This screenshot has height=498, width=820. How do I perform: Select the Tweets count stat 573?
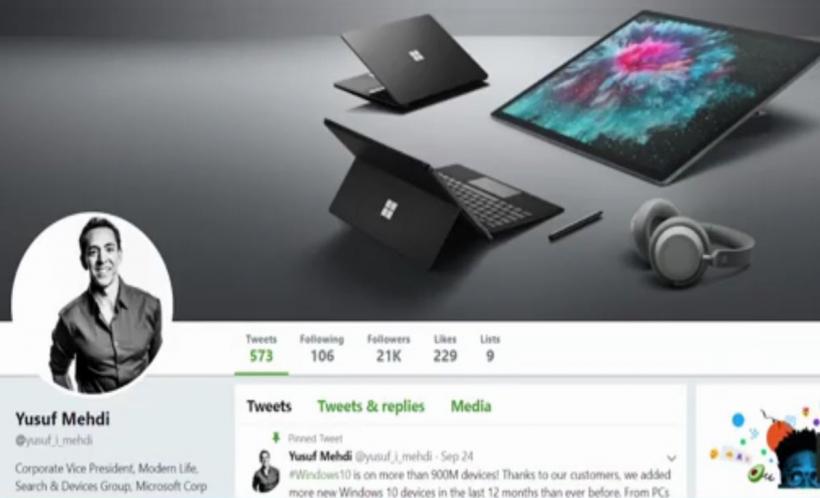261,348
